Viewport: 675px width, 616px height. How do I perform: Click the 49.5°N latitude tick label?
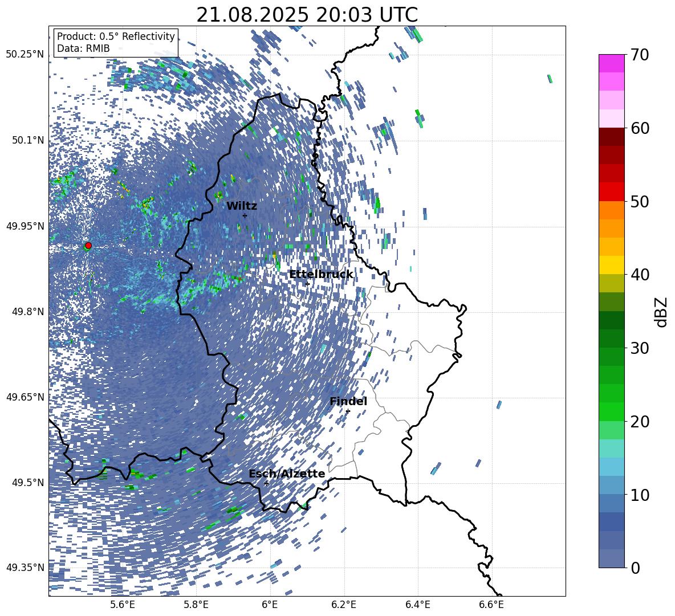[28, 482]
